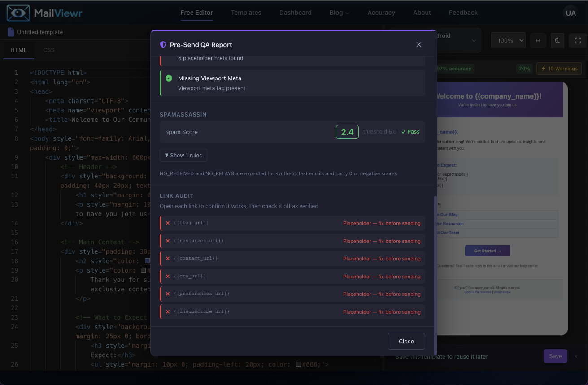588x385 pixels.
Task: Click Placeholder warning for {{preferences_url}}
Action: coord(382,294)
